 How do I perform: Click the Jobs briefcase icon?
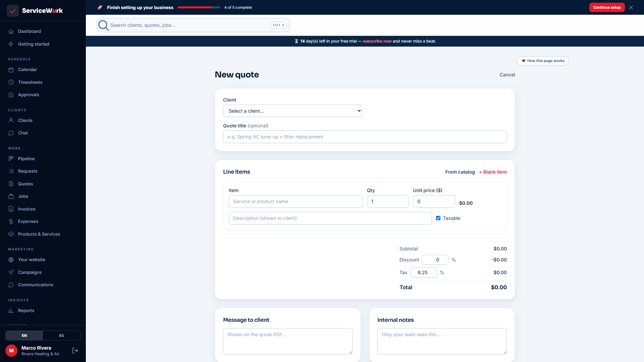pos(11,196)
